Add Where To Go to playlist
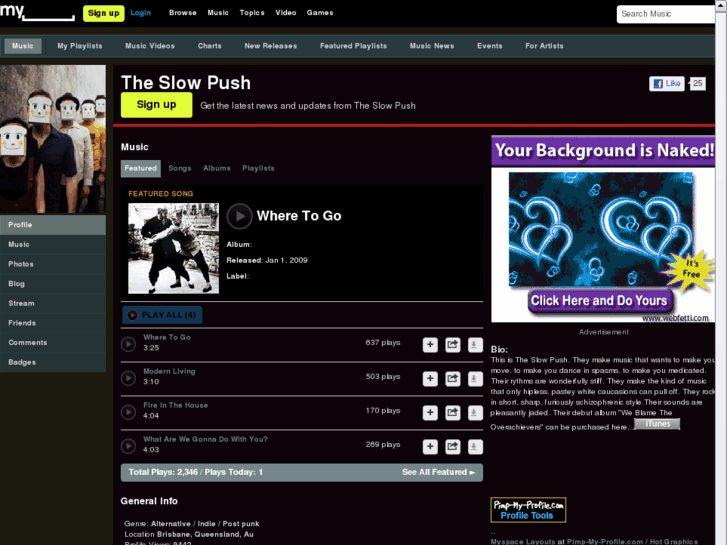 point(430,345)
